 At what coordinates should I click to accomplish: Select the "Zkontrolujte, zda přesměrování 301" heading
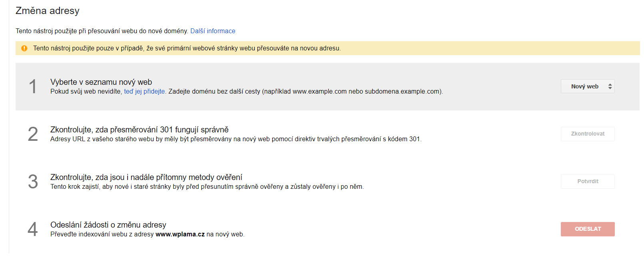coord(140,130)
